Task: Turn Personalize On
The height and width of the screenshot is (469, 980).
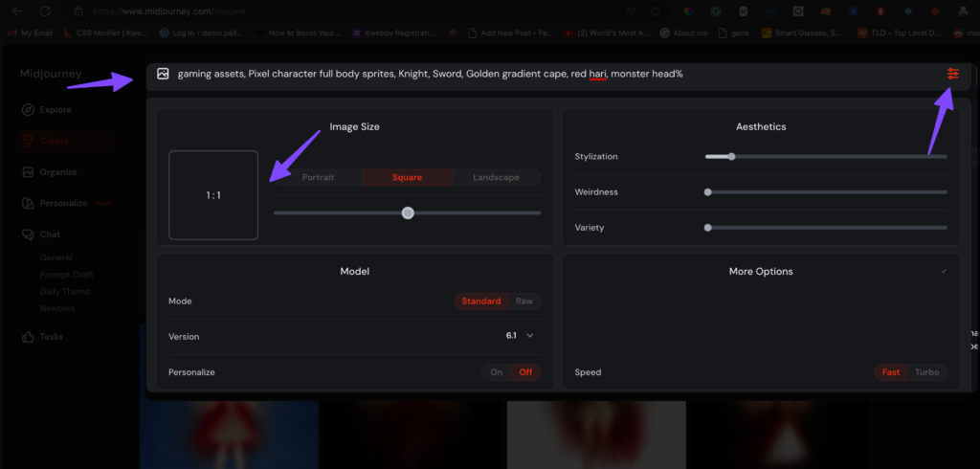Action: 496,372
